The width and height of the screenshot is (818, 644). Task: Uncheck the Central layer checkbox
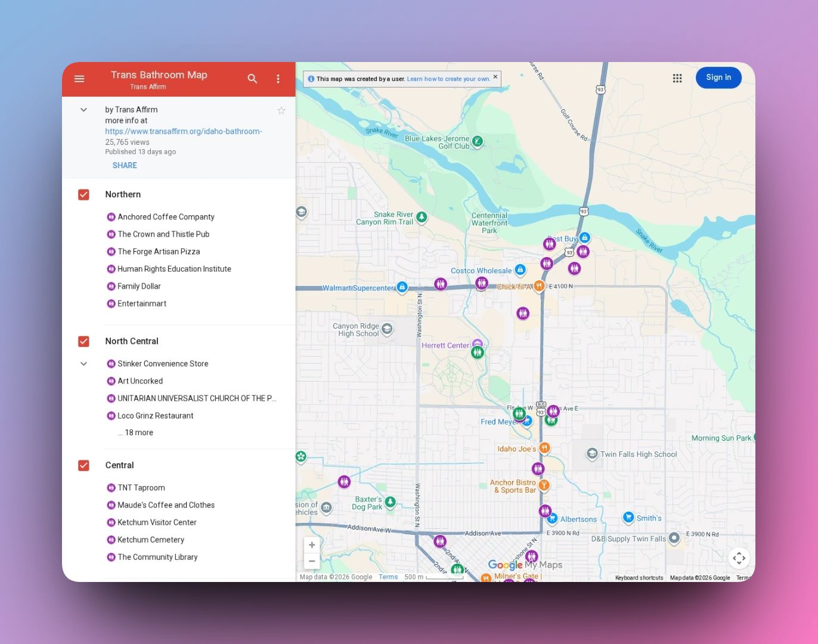point(83,465)
